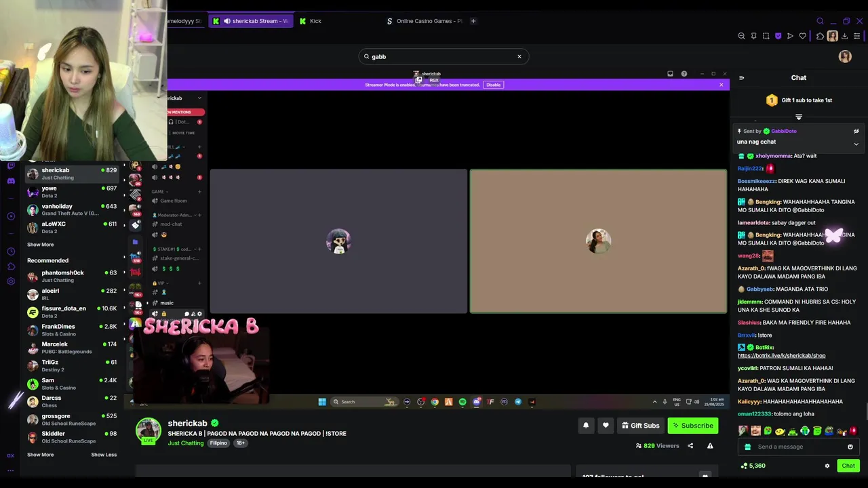Click the player play-arrow icon in toolbar
This screenshot has width=868, height=488.
[x=790, y=36]
